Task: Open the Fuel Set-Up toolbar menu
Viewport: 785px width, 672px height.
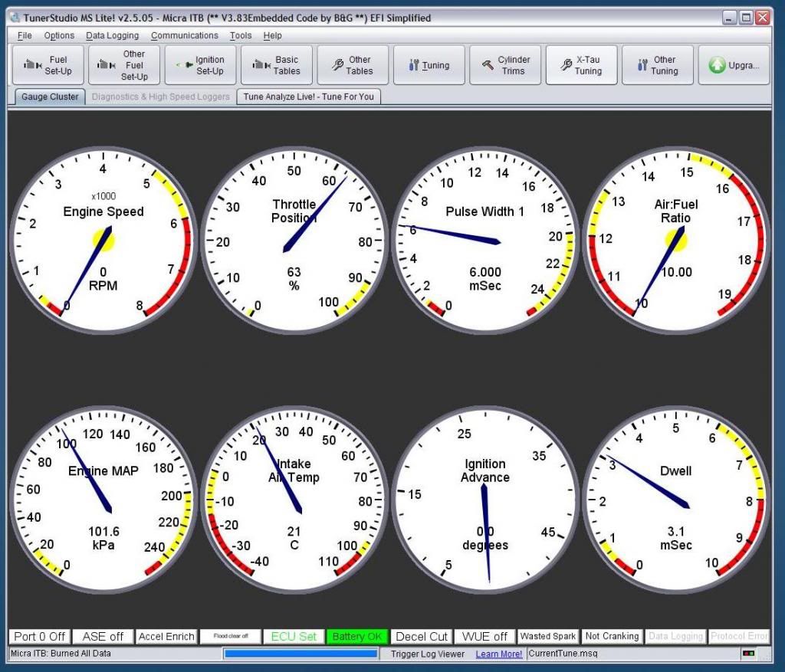Action: [x=48, y=65]
